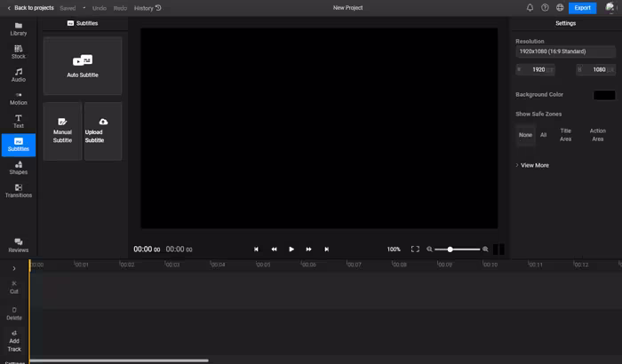Click the 00:05 timeline ruler mark
Viewport: 622px width, 364px height.
click(x=263, y=265)
